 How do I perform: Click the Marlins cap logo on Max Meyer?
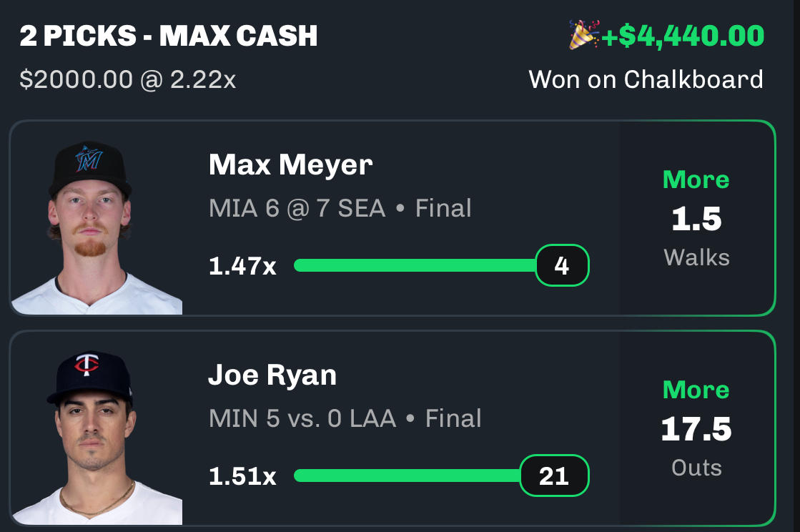coord(89,158)
